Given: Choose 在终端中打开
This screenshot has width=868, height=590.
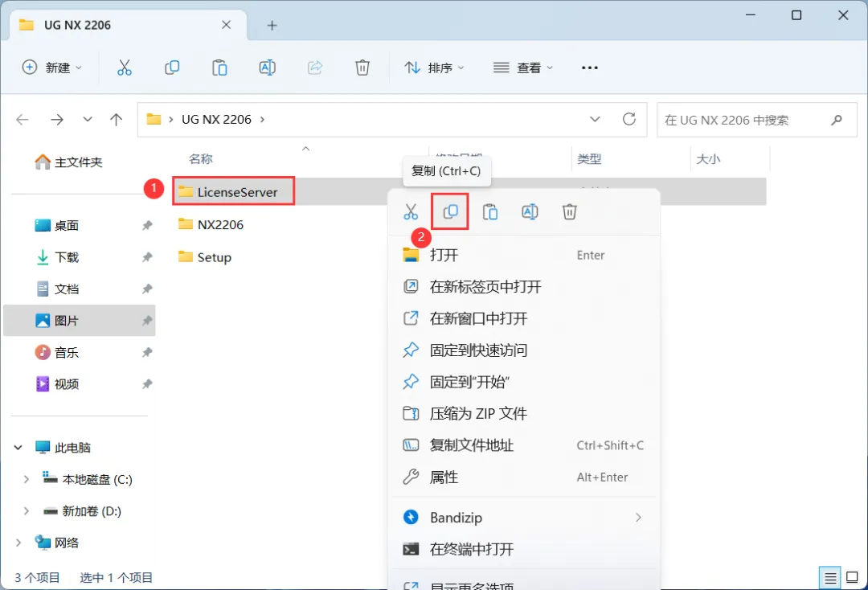Looking at the screenshot, I should [x=523, y=549].
